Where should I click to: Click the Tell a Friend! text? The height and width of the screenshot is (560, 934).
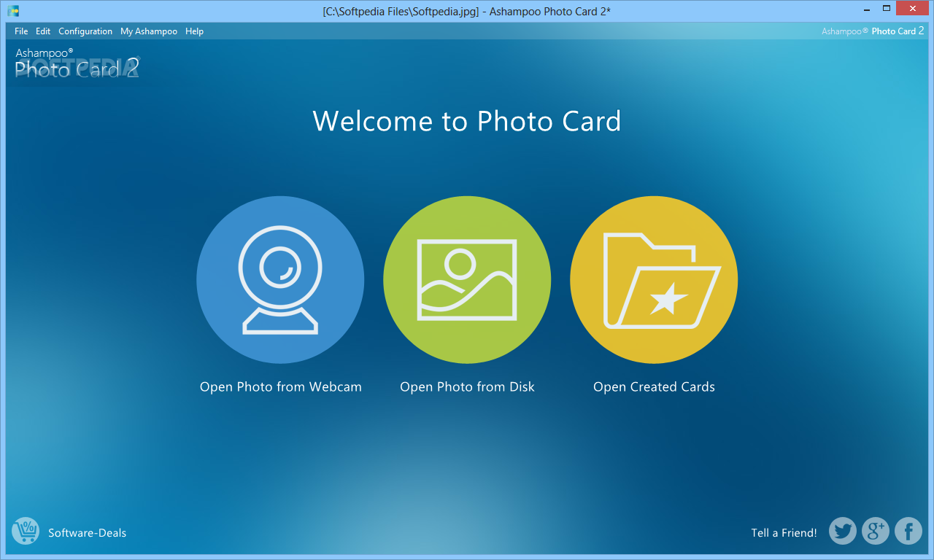coord(784,533)
